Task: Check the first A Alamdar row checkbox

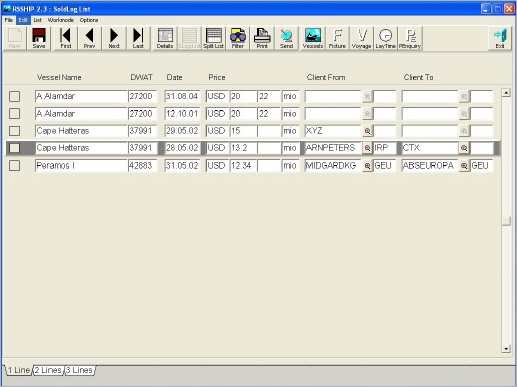Action: click(x=14, y=96)
